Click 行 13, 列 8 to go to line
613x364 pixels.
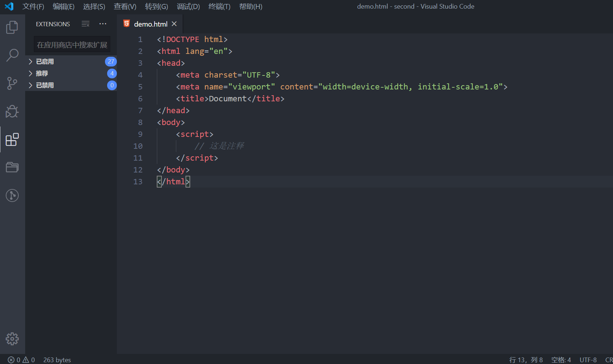point(526,359)
